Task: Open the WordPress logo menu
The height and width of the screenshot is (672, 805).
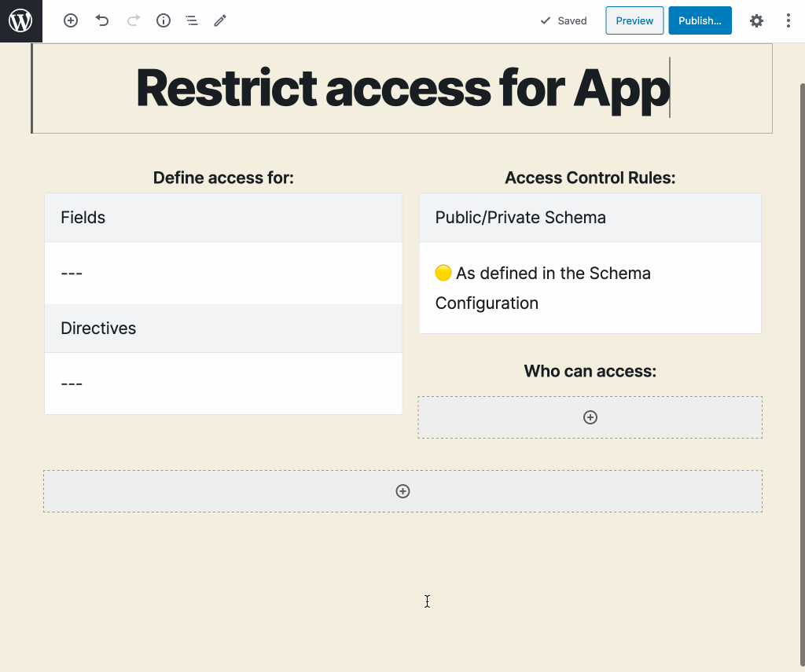Action: [x=21, y=21]
